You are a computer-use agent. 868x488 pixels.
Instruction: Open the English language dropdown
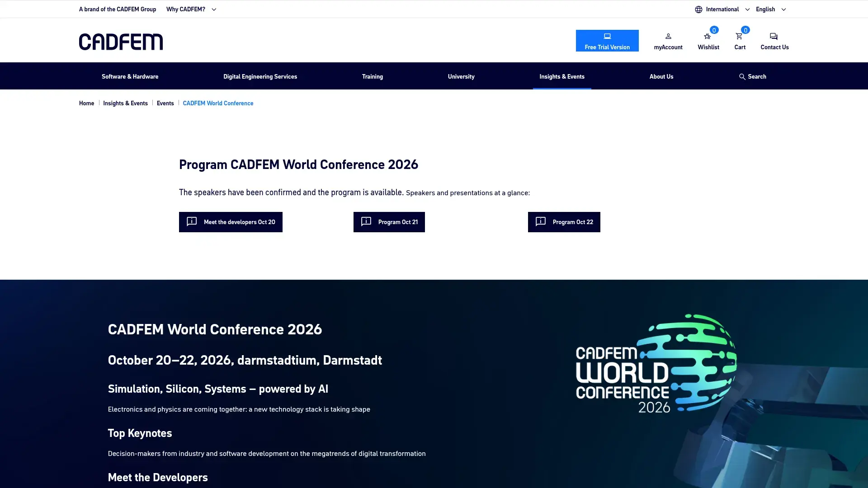pyautogui.click(x=771, y=9)
